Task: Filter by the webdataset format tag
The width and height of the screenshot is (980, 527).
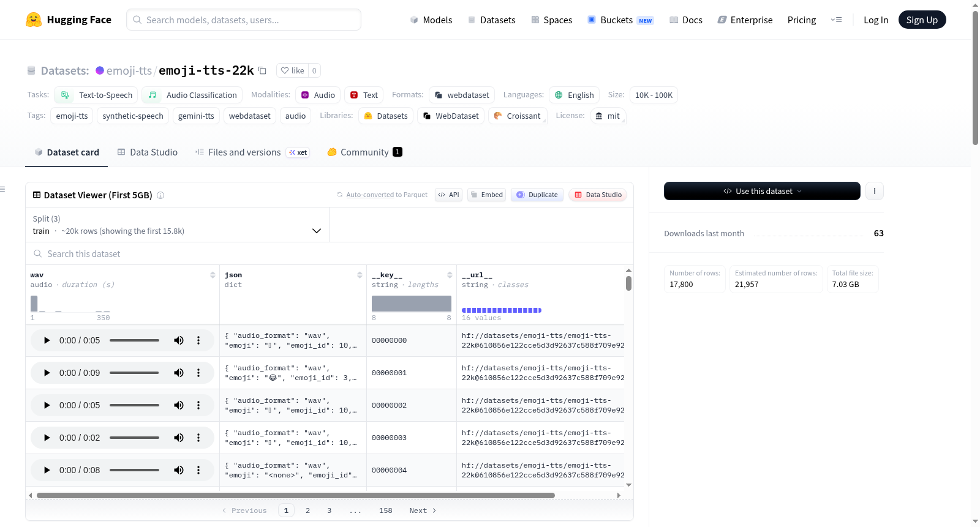Action: click(462, 95)
